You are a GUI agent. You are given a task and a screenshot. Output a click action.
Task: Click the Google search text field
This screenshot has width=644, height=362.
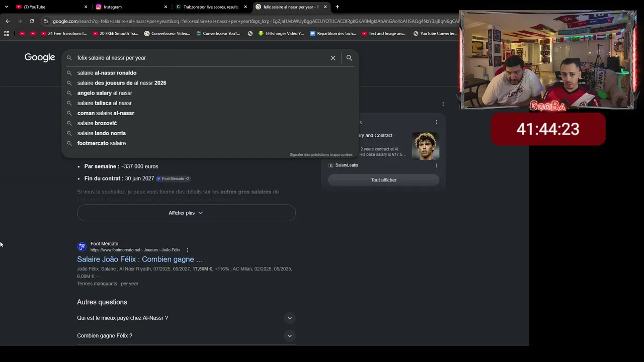[x=201, y=58]
